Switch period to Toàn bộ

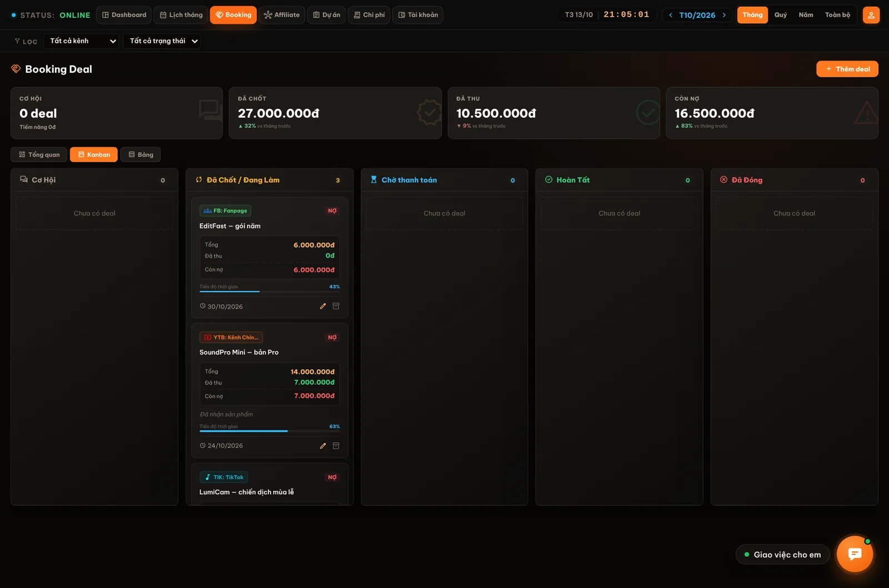(x=838, y=15)
